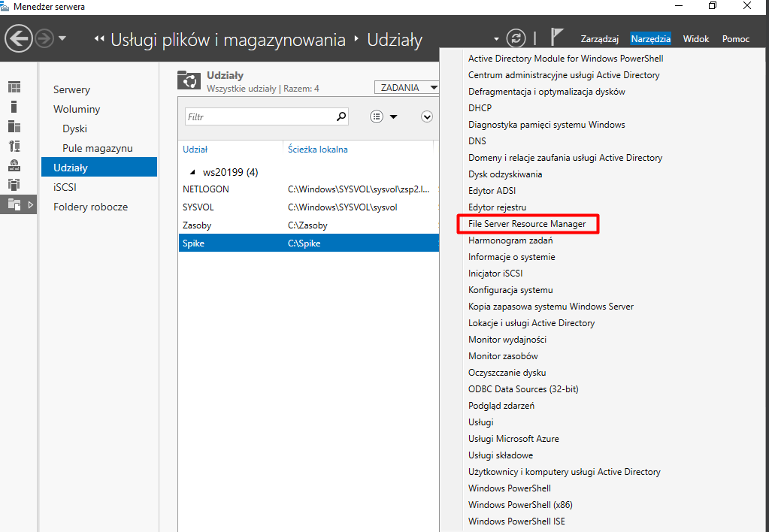Open the Zarządzaj menu
769x532 pixels.
click(x=599, y=39)
